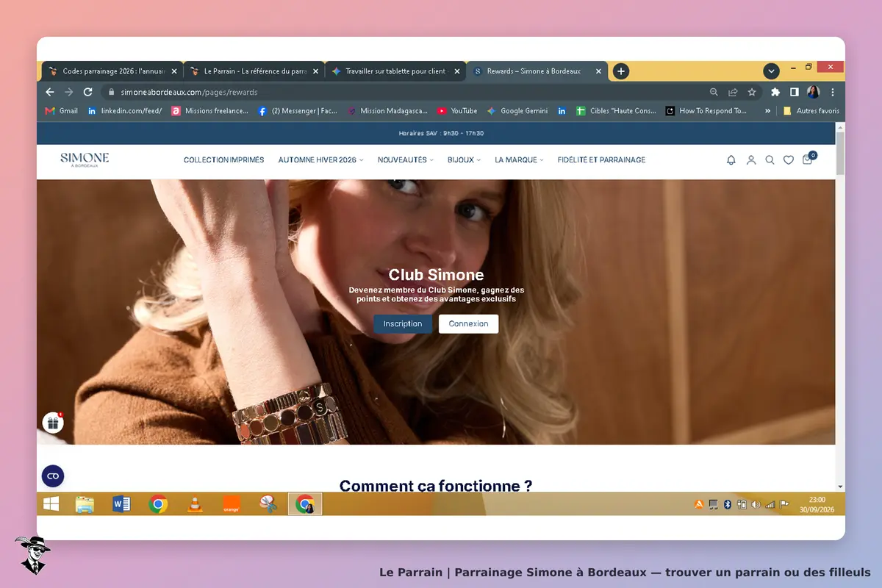
Task: Switch to the Le Parrain tab
Action: (x=254, y=71)
